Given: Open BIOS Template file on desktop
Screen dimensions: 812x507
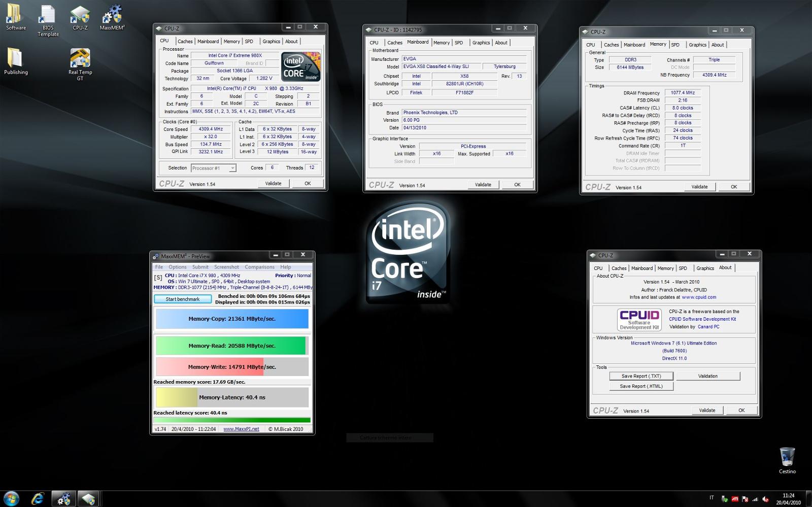Looking at the screenshot, I should (48, 21).
